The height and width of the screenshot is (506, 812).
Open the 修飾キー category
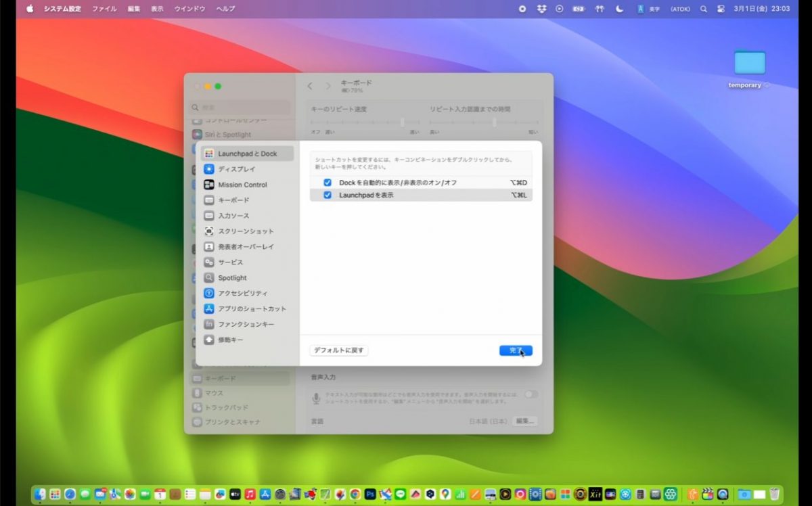click(248, 340)
